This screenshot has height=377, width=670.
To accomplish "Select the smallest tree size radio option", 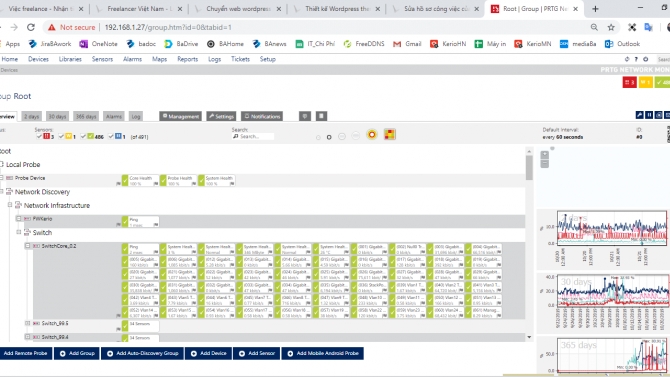I will click(x=318, y=137).
